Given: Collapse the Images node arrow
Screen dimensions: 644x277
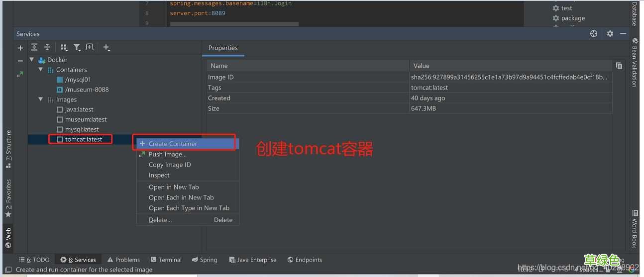Looking at the screenshot, I should [41, 99].
